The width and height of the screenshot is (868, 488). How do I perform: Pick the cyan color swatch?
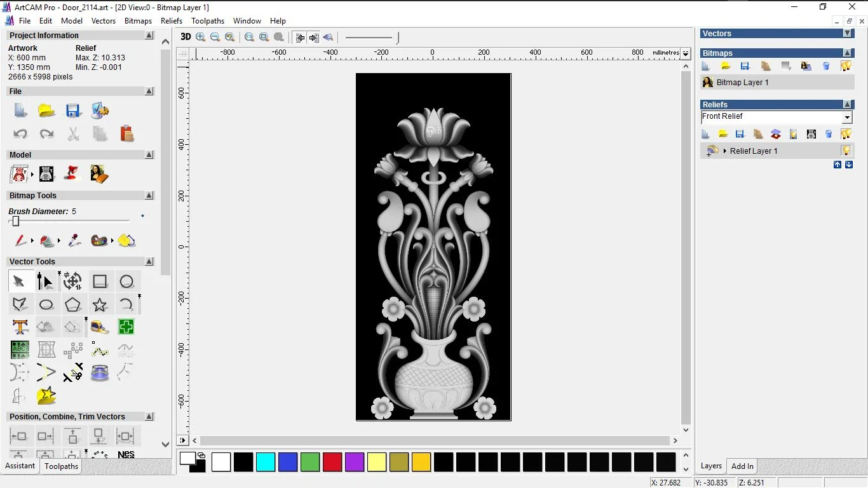(x=266, y=462)
